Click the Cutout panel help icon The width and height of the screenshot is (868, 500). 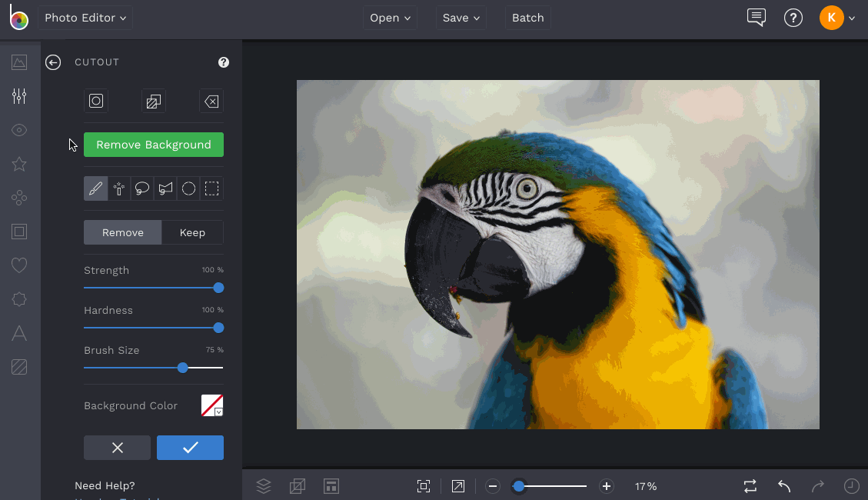pyautogui.click(x=224, y=62)
